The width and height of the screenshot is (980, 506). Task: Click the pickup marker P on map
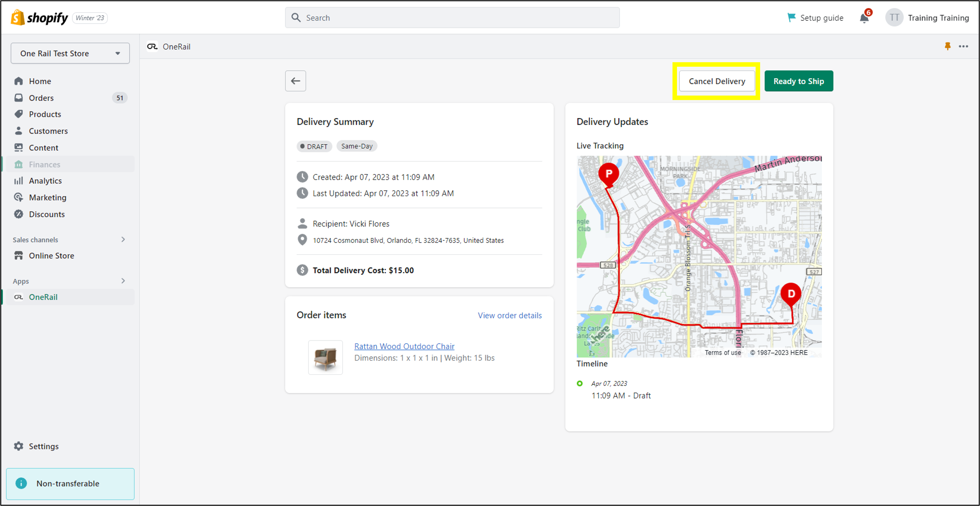[608, 174]
